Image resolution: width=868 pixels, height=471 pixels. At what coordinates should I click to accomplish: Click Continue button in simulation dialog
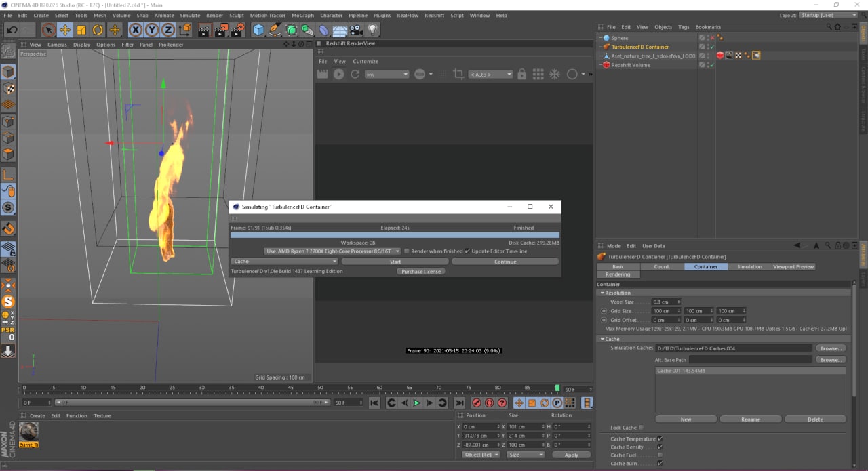coord(505,261)
